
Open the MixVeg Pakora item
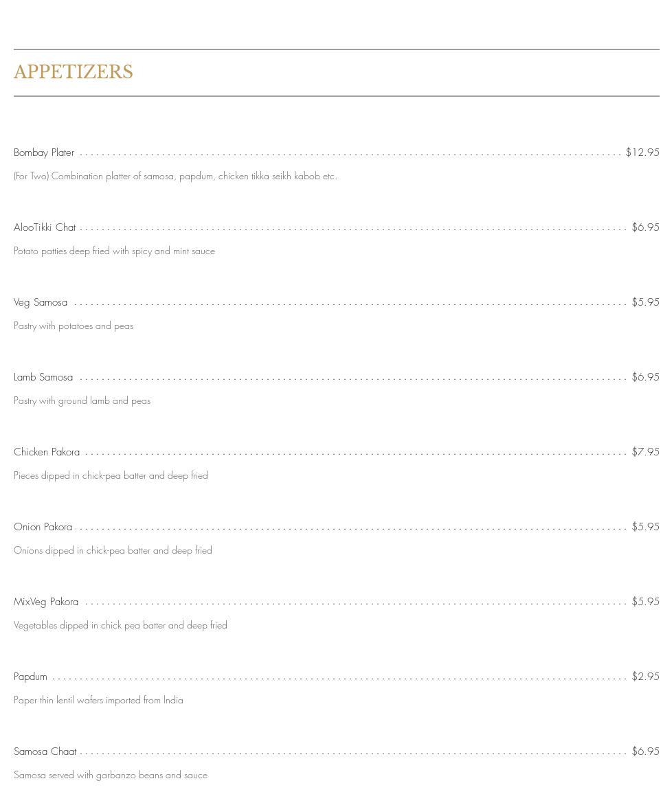(x=46, y=602)
